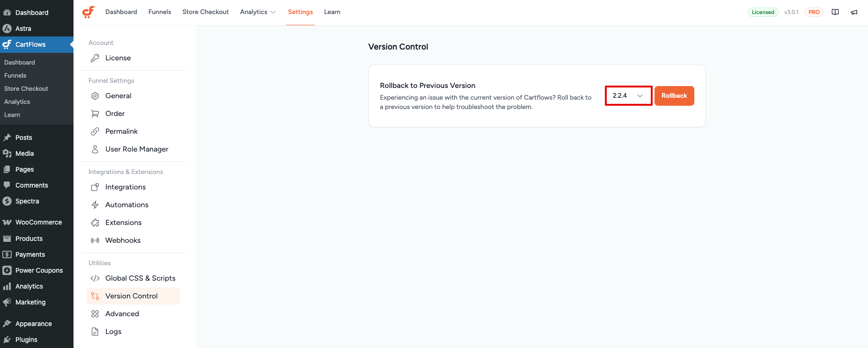Image resolution: width=868 pixels, height=348 pixels.
Task: Click the Power Coupons icon
Action: coord(7,270)
